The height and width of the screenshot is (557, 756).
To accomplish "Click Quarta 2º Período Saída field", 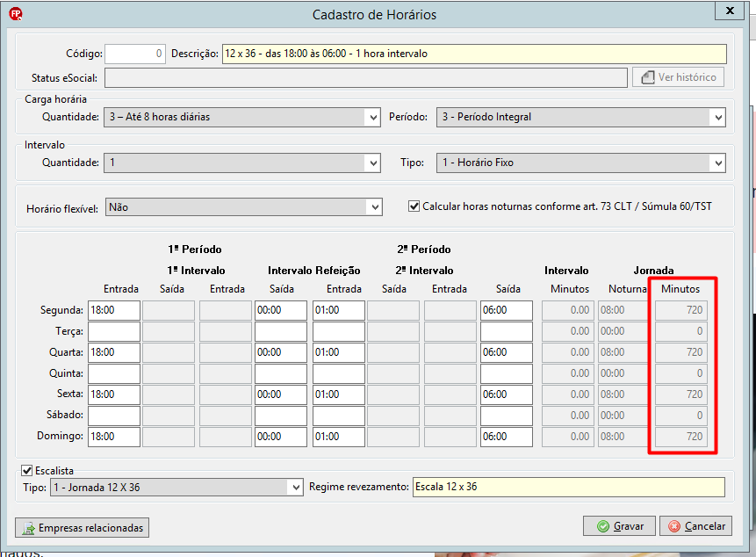I will click(507, 352).
